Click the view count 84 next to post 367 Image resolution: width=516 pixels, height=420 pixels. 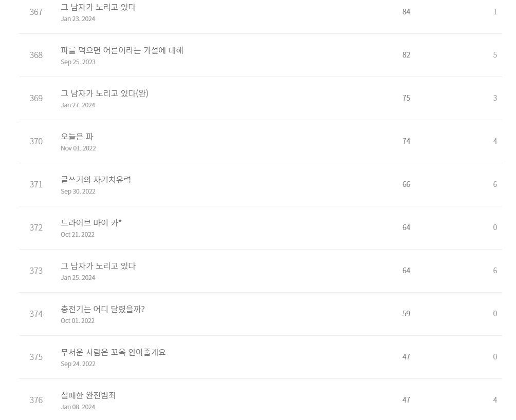[x=406, y=12]
